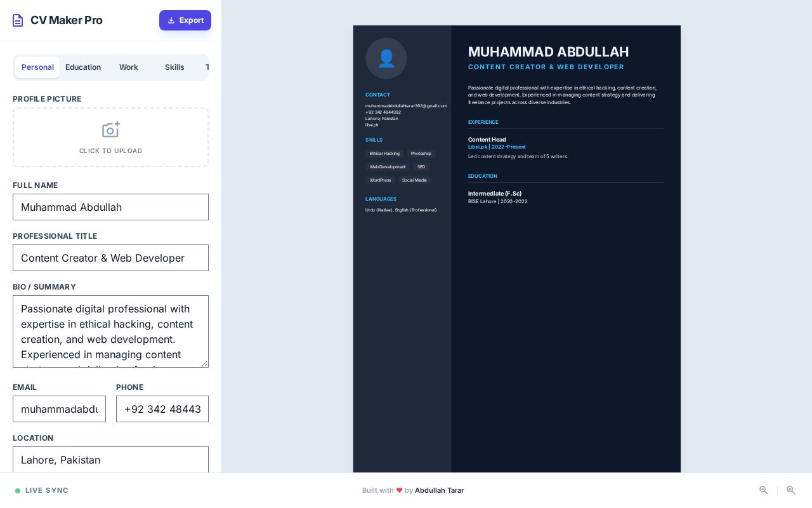
Task: Click the CV Maker Pro document logo icon
Action: coord(18,20)
